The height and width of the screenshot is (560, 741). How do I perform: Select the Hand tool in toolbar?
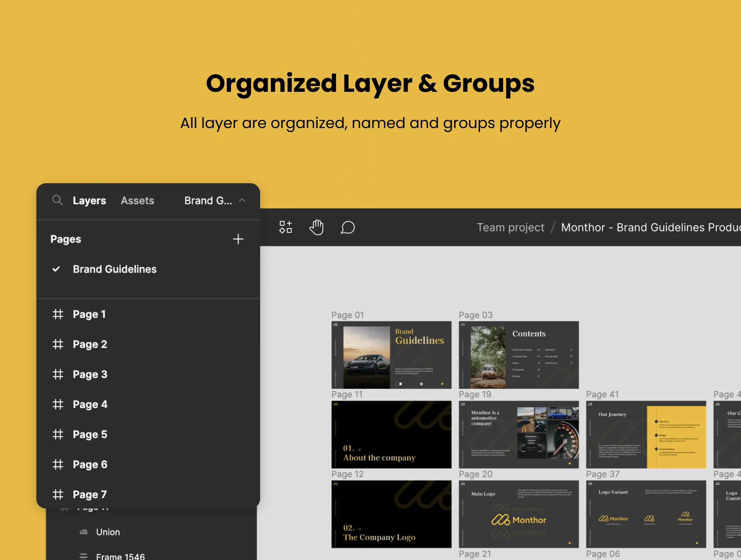pos(316,227)
